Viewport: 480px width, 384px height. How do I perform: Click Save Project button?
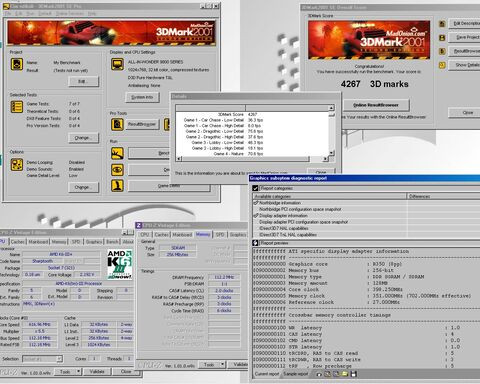click(465, 37)
